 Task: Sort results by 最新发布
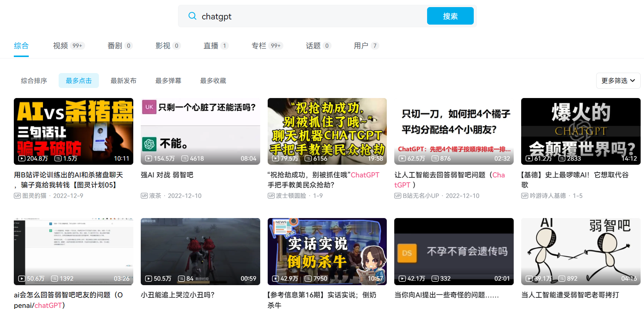click(124, 81)
